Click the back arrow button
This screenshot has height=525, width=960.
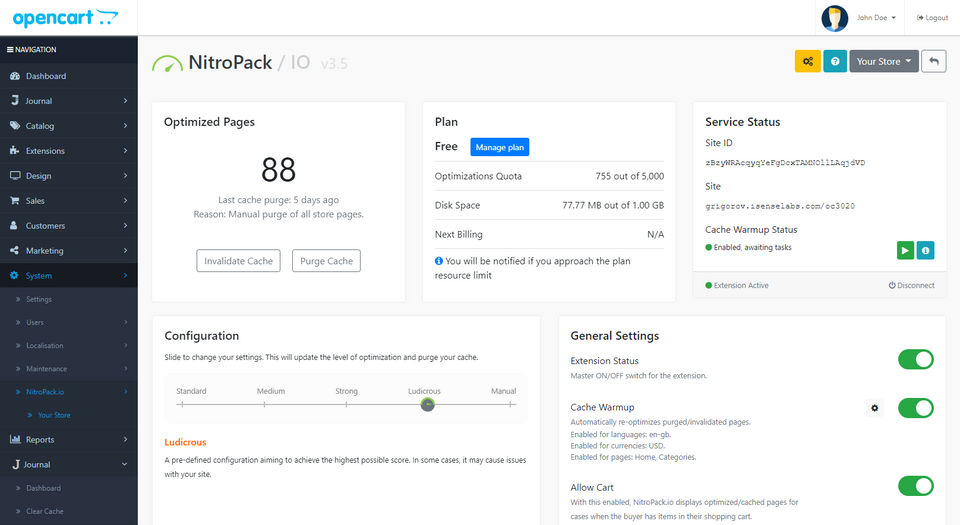(x=934, y=61)
